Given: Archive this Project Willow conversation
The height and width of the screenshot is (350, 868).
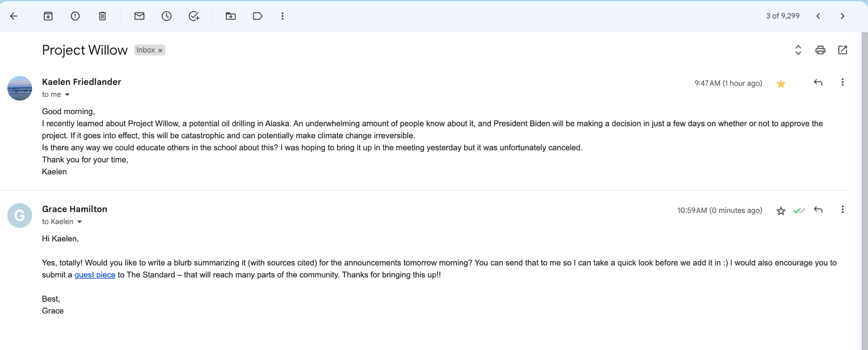Looking at the screenshot, I should (48, 16).
